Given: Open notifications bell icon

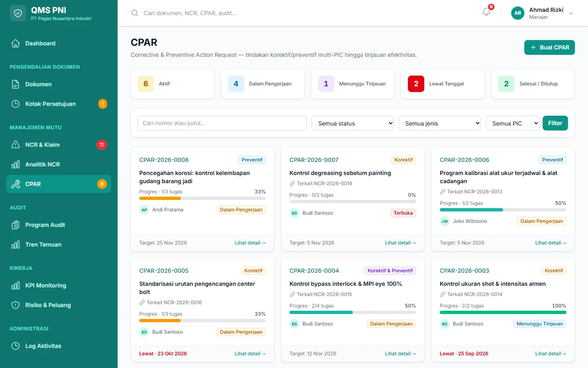Looking at the screenshot, I should (x=486, y=12).
